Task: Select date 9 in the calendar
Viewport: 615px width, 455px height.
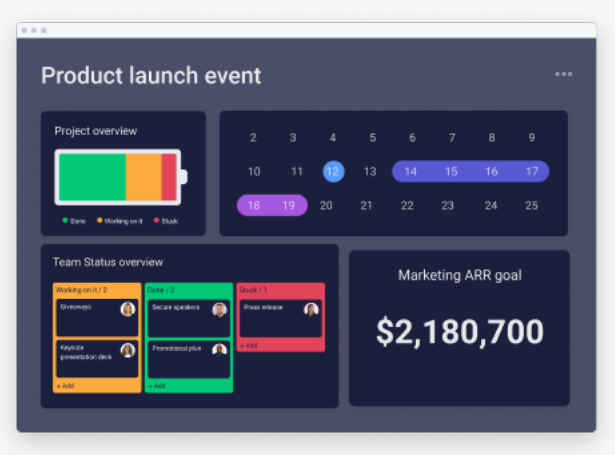Action: (531, 138)
